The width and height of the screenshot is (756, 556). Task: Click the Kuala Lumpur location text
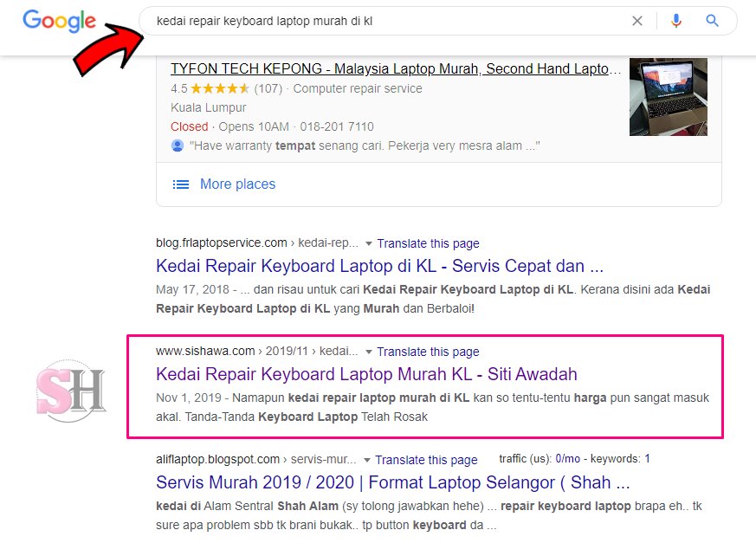pyautogui.click(x=209, y=107)
